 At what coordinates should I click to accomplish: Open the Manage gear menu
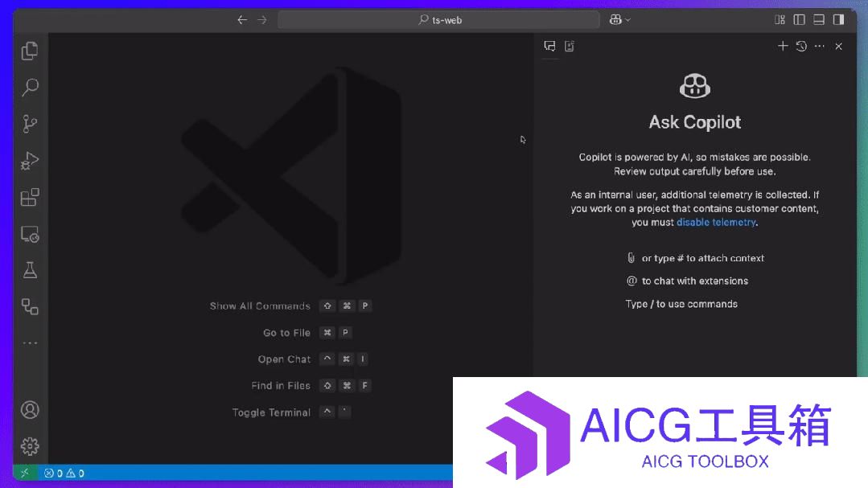[x=30, y=446]
